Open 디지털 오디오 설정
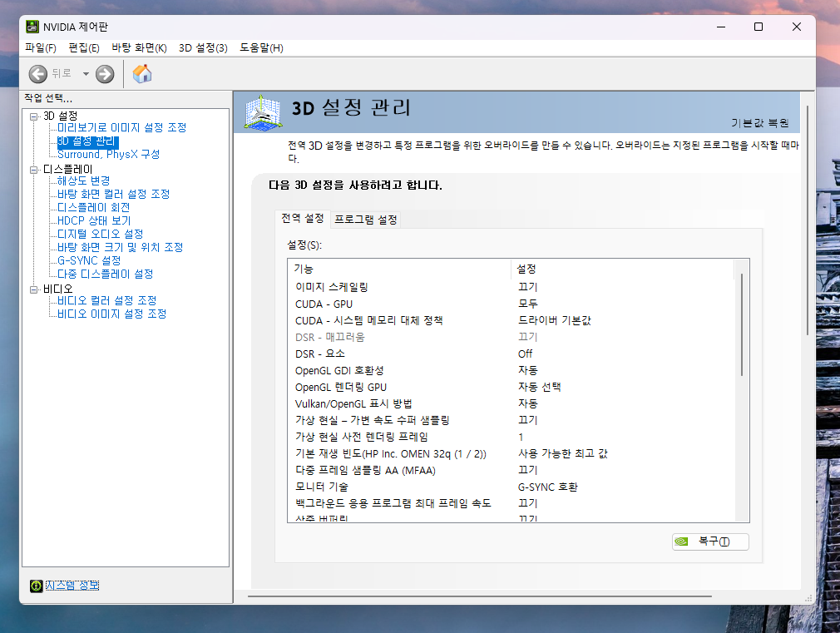 tap(100, 235)
